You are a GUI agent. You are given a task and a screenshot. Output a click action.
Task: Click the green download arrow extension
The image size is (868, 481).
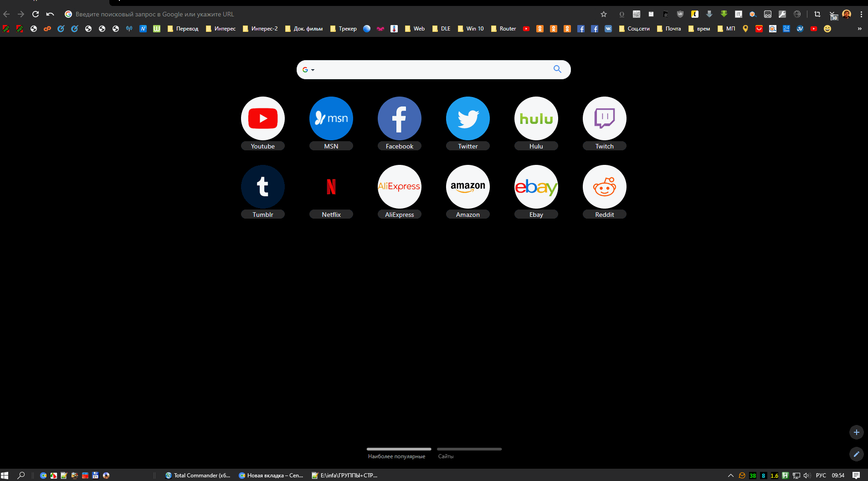coord(724,14)
